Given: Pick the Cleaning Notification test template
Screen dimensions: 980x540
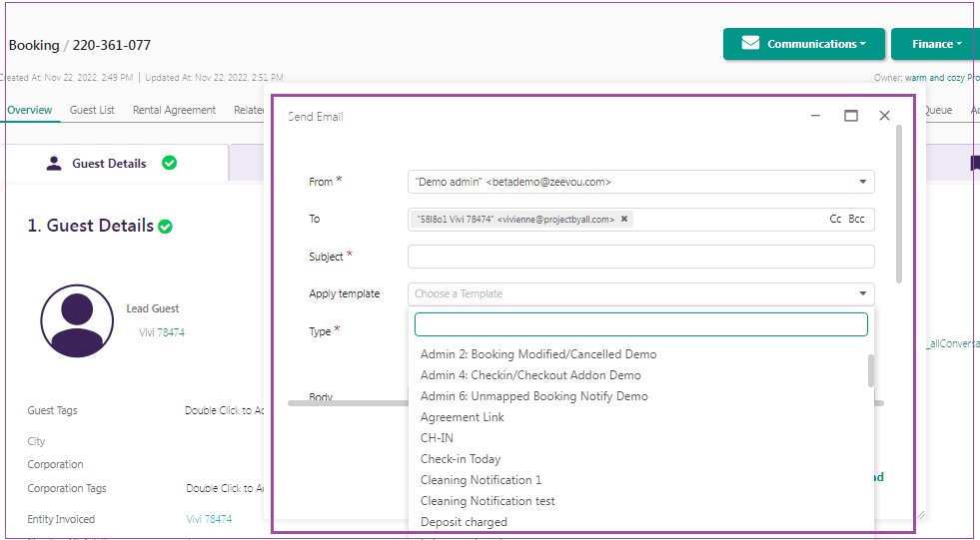Looking at the screenshot, I should [x=488, y=501].
